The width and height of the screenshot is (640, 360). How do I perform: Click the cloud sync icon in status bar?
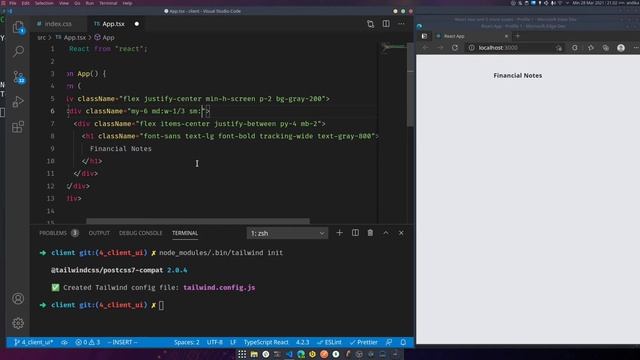(x=64, y=342)
